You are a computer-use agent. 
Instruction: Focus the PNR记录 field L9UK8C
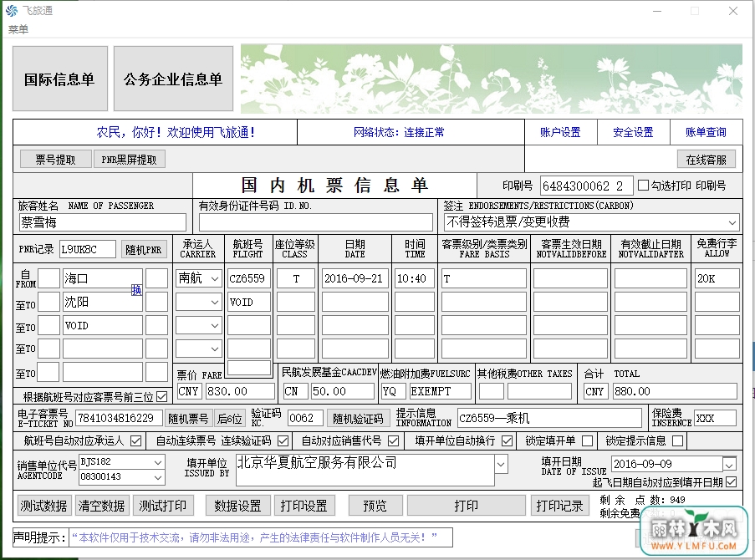pos(88,249)
